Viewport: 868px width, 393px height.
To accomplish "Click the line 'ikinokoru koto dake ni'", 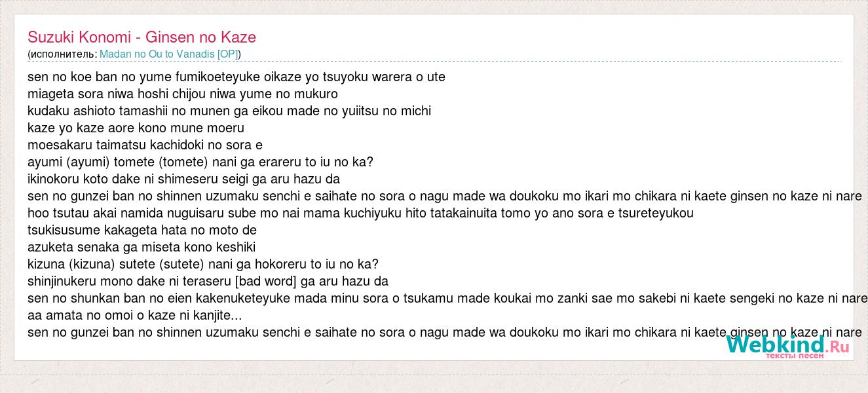I will [x=183, y=179].
